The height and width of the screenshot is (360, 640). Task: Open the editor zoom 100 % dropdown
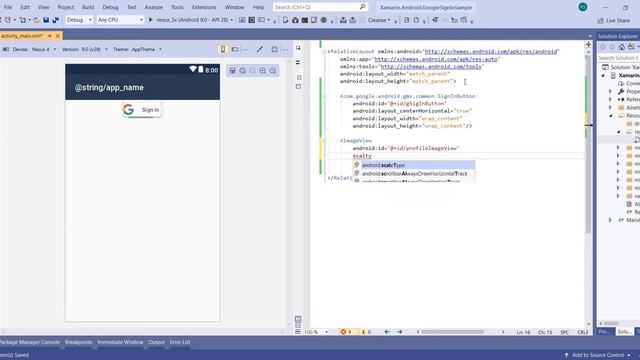(316, 332)
